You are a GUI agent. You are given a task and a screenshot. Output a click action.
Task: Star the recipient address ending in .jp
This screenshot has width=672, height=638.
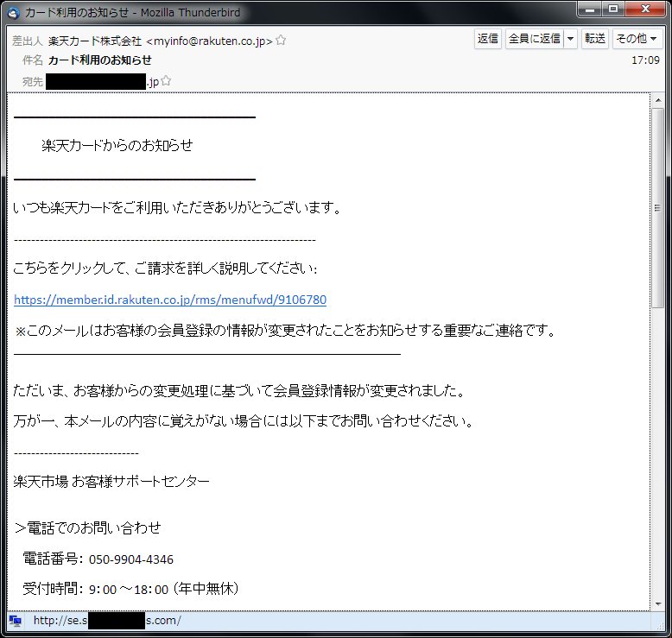pos(166,80)
